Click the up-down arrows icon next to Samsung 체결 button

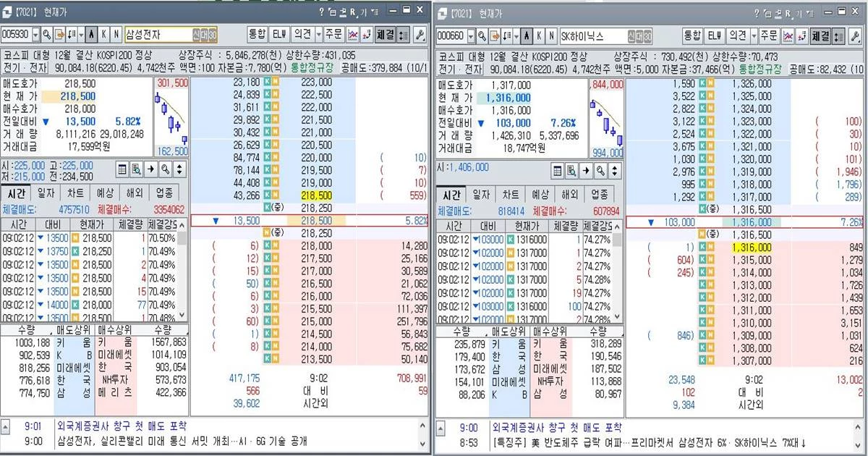(x=404, y=35)
